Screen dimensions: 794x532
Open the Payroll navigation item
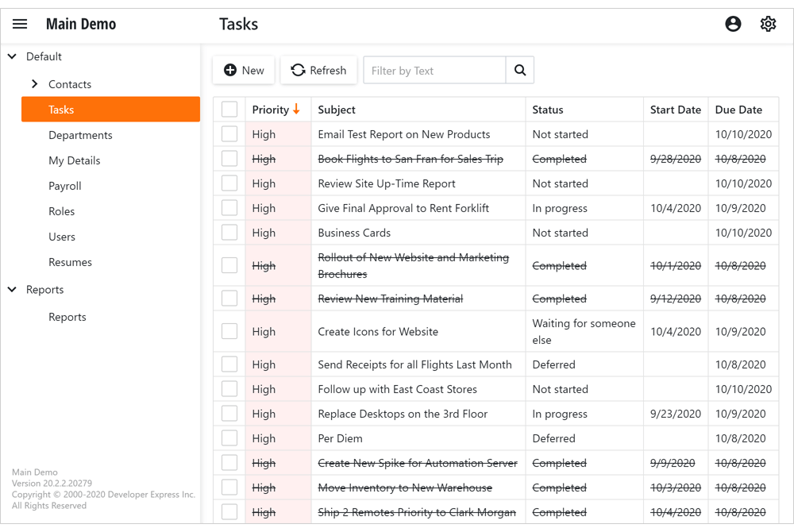click(x=64, y=186)
